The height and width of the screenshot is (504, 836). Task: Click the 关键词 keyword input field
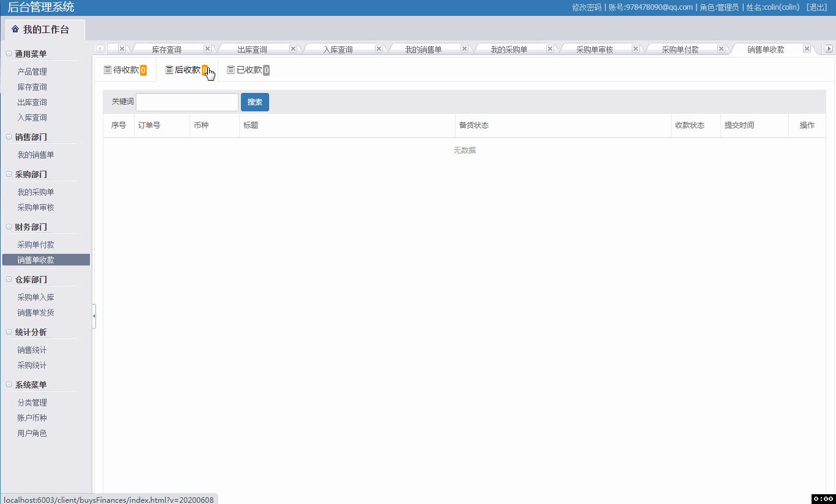point(187,102)
